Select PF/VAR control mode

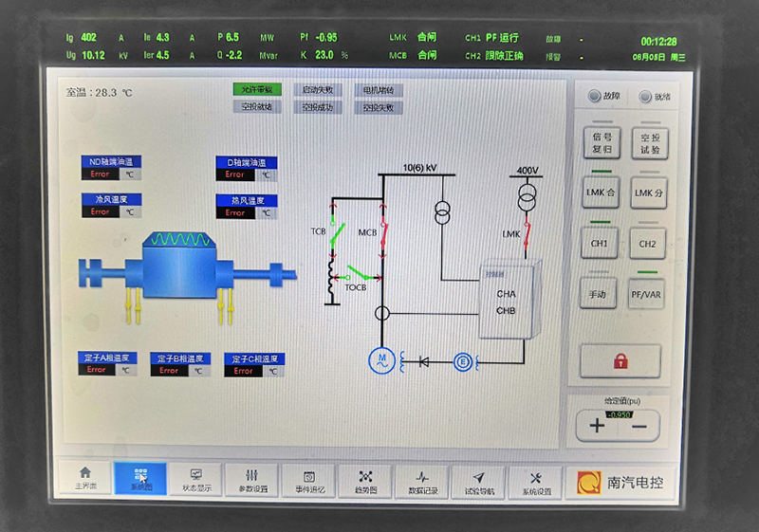click(647, 295)
